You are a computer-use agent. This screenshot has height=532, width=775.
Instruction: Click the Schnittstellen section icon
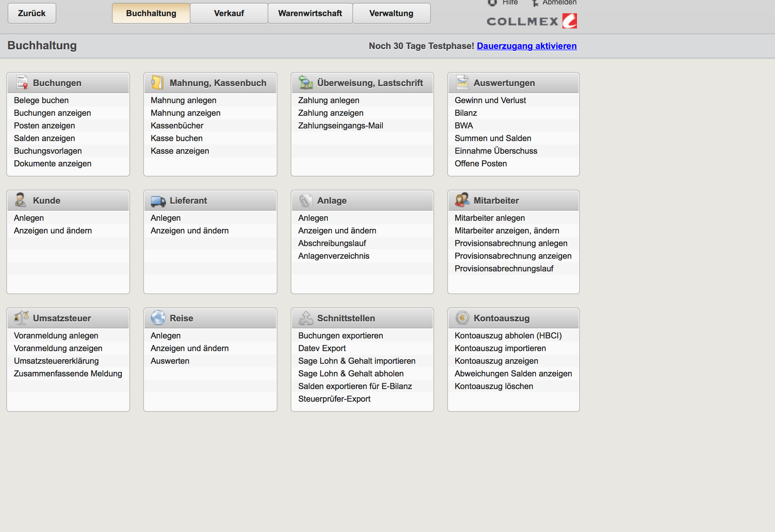306,318
